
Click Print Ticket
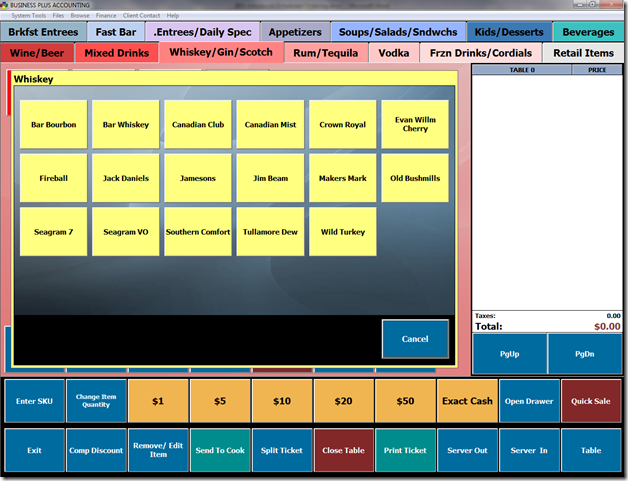tap(405, 450)
